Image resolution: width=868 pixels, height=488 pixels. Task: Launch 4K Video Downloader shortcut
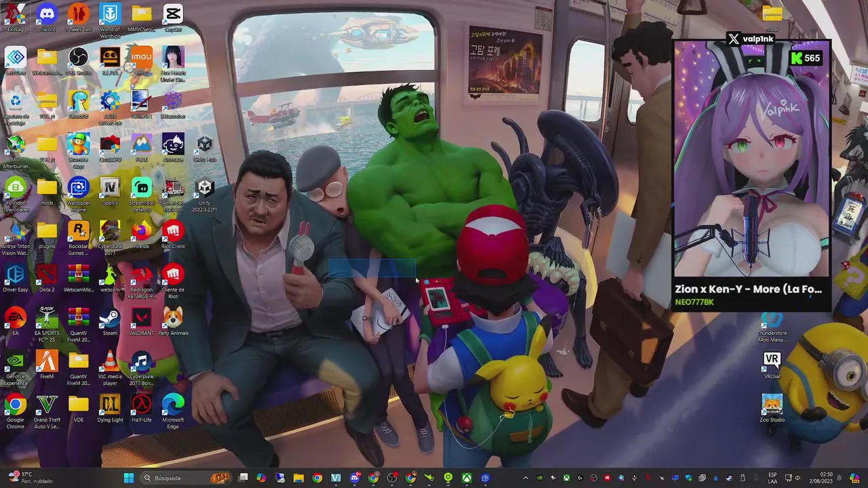[x=15, y=195]
